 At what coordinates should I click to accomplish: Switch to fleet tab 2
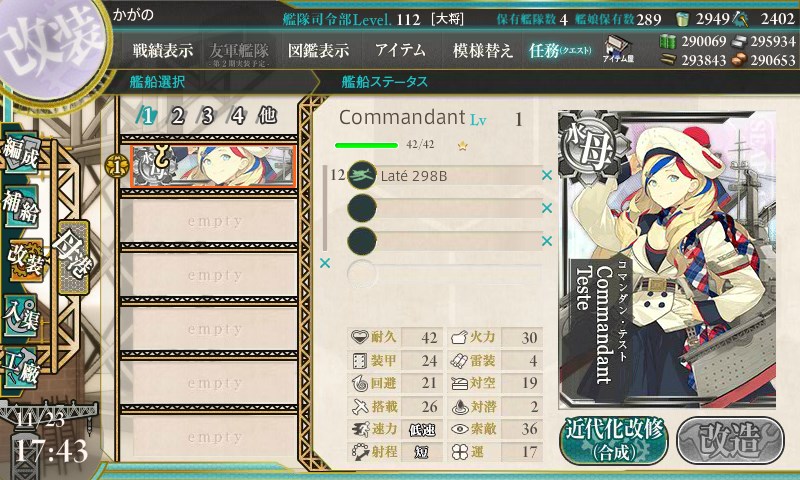point(177,116)
